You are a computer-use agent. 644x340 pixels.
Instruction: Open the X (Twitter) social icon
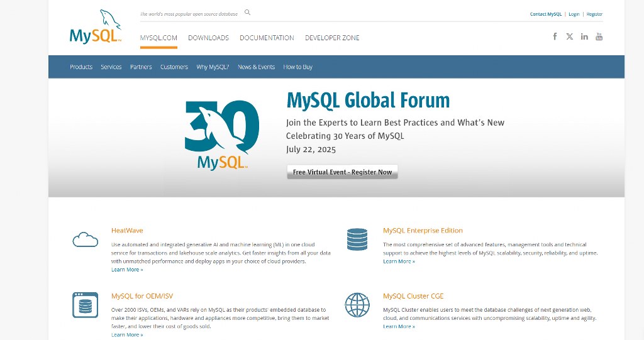click(569, 36)
